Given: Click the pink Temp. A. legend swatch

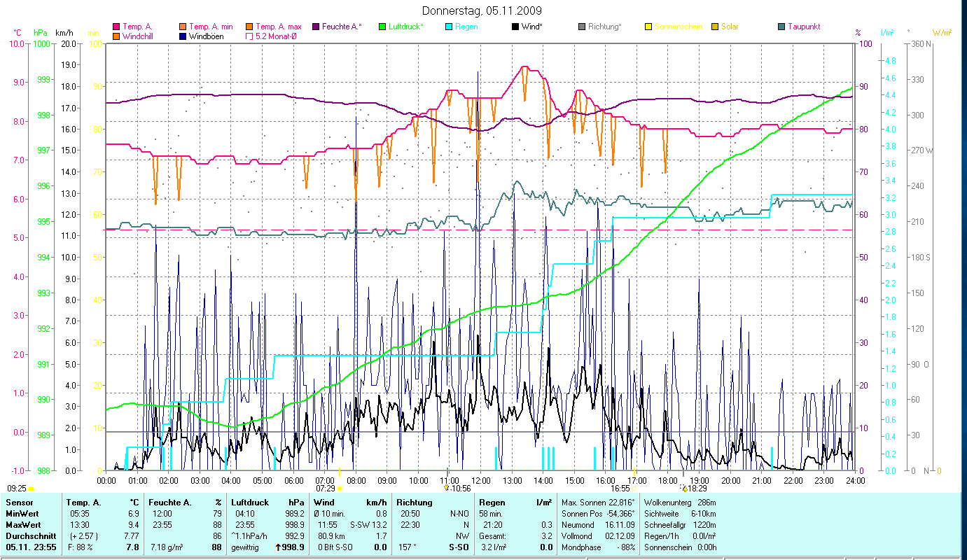Looking at the screenshot, I should pos(116,27).
